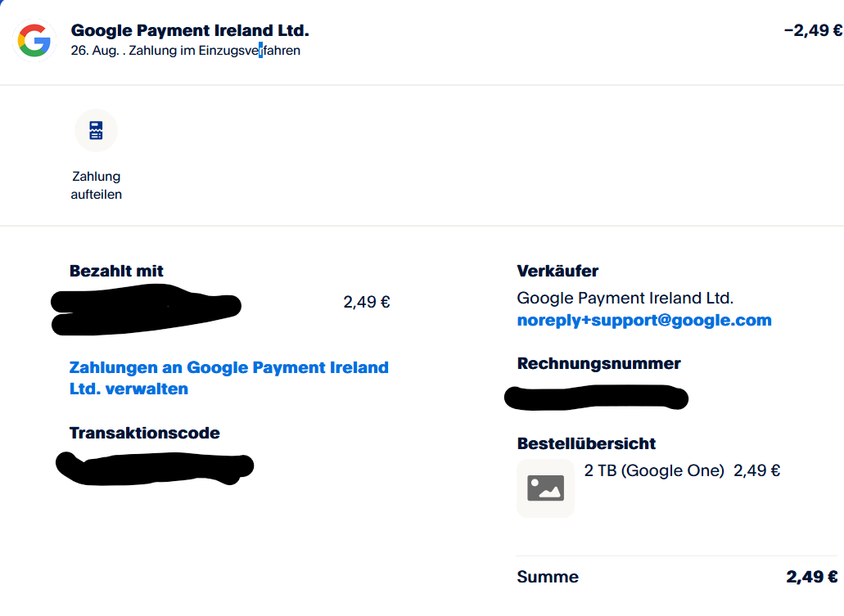The height and width of the screenshot is (616, 844).
Task: Click the redacted invoice number under Rechnungsnummer
Action: pyautogui.click(x=596, y=398)
